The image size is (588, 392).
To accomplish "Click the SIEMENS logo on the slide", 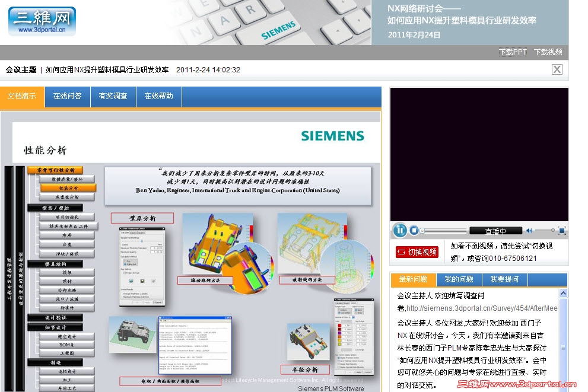I will 333,136.
